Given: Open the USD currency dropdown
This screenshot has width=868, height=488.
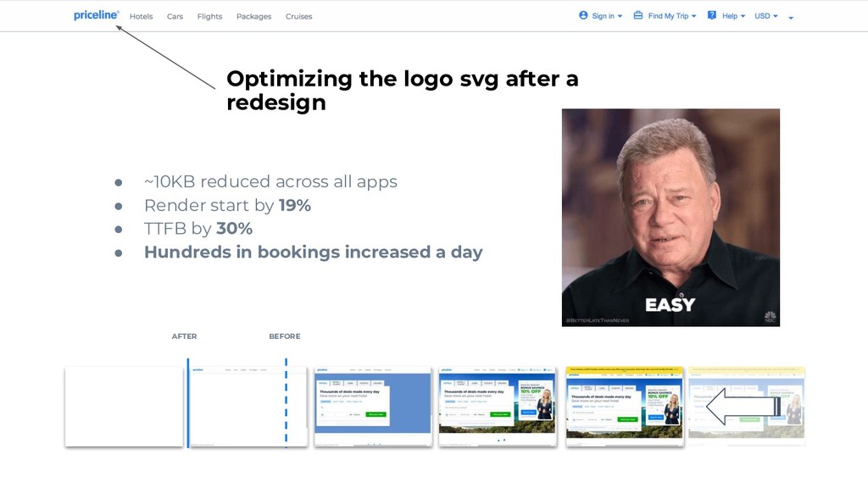Looking at the screenshot, I should click(x=766, y=16).
